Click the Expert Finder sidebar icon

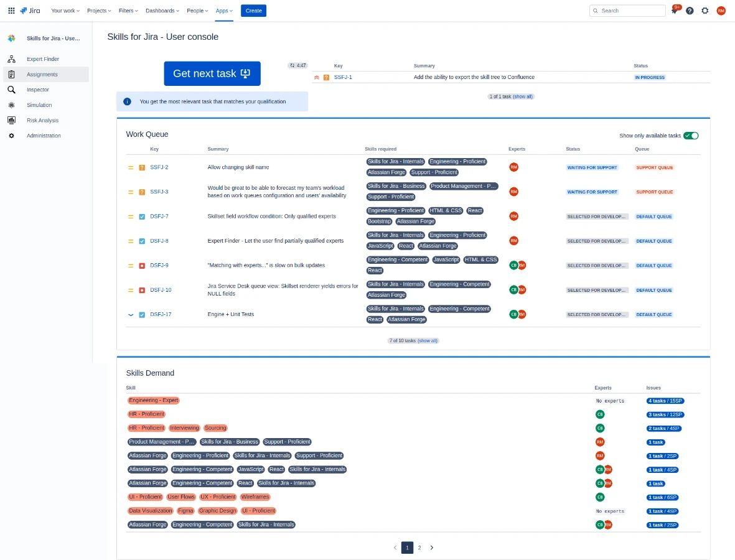12,59
